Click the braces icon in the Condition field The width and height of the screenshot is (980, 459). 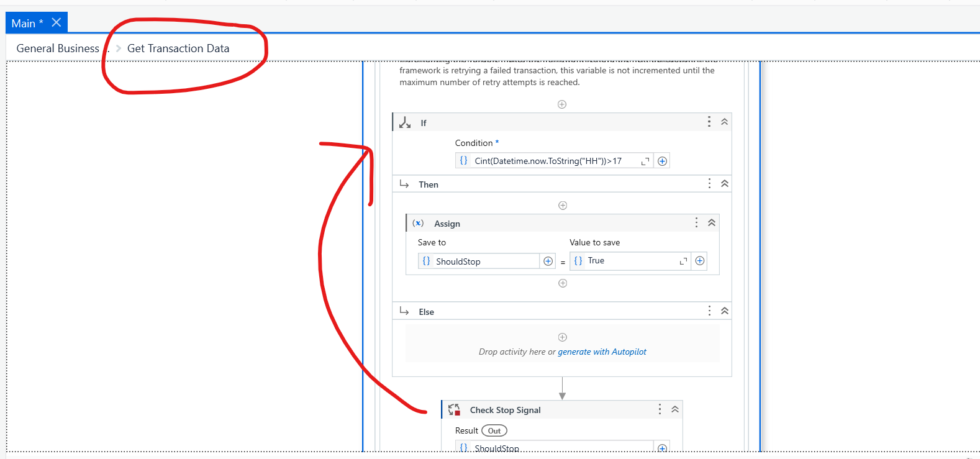point(463,161)
